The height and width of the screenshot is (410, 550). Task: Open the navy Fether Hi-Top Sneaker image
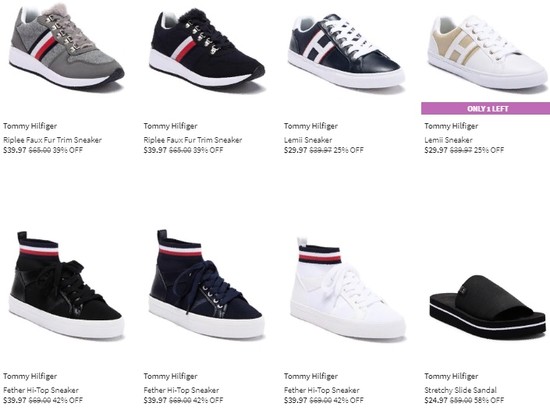point(206,283)
